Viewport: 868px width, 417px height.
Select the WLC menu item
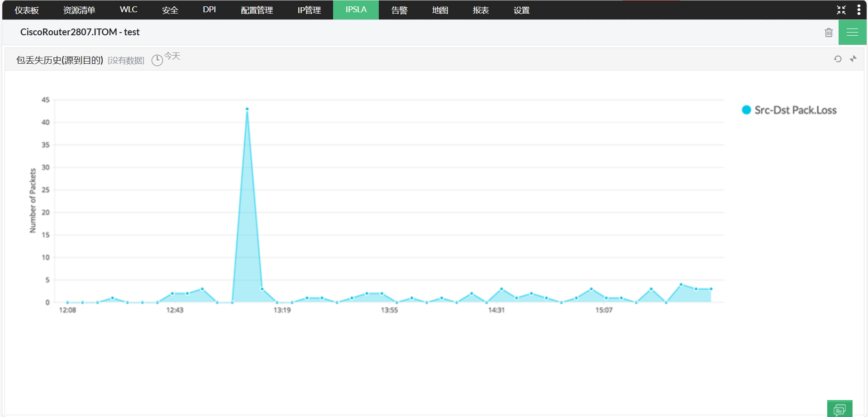pyautogui.click(x=129, y=9)
